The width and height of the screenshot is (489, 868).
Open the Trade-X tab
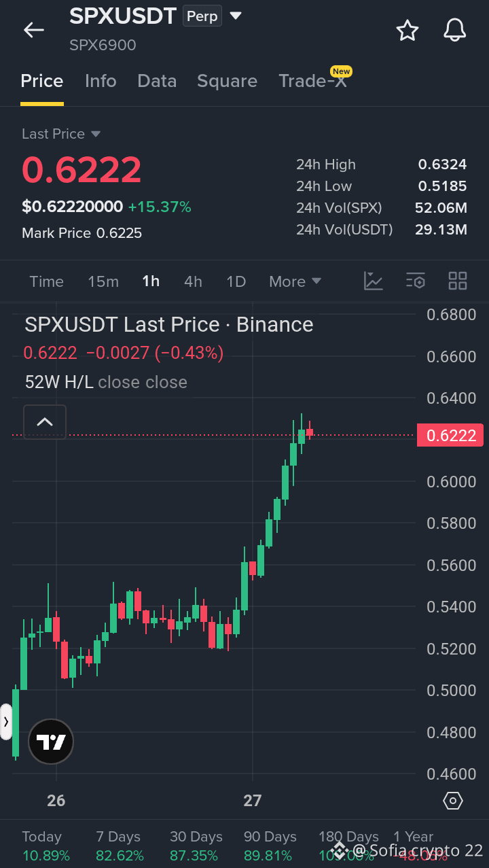(313, 81)
